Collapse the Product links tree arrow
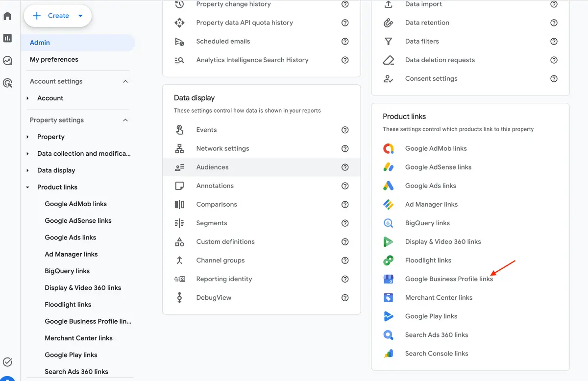 (x=28, y=187)
